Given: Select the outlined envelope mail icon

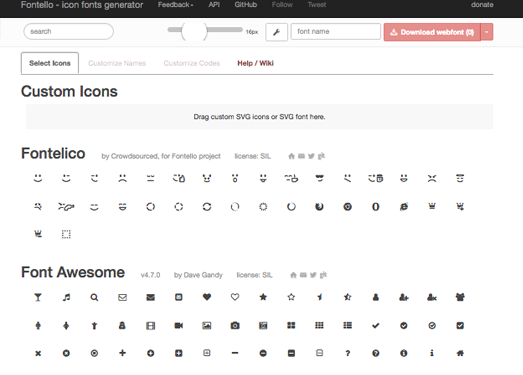Looking at the screenshot, I should [x=122, y=297].
